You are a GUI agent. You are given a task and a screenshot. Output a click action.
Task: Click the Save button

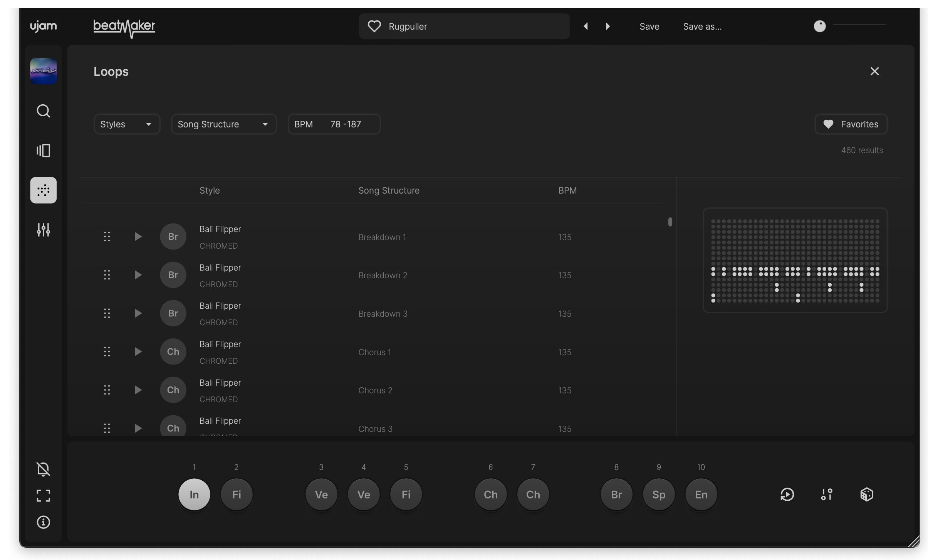tap(649, 27)
